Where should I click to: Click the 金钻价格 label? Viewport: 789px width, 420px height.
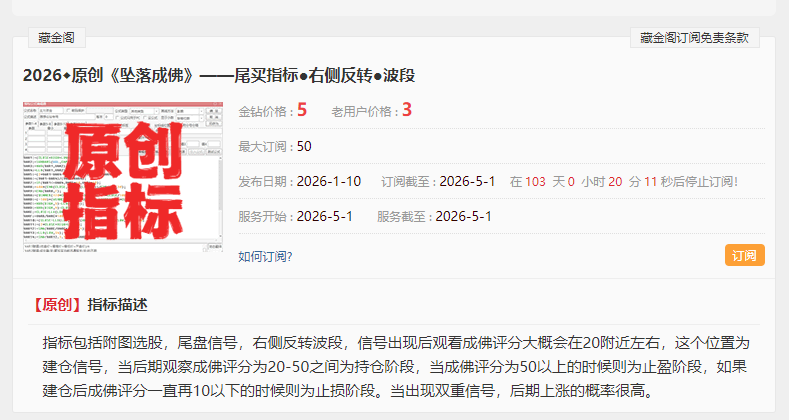(x=263, y=111)
